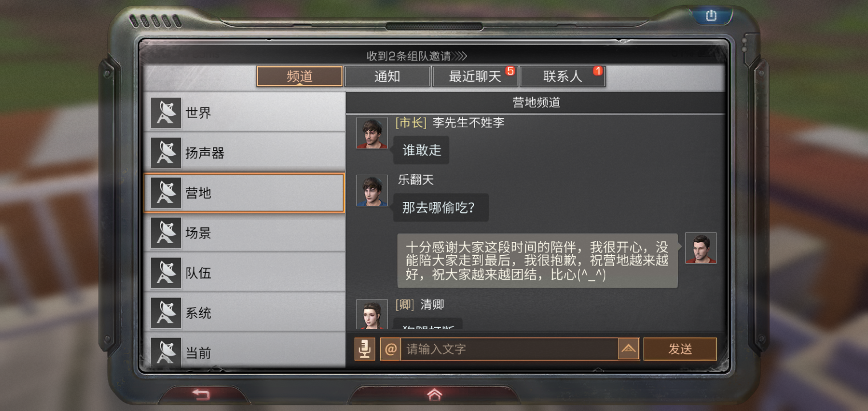
Task: Click the 发送 send button
Action: (x=680, y=349)
